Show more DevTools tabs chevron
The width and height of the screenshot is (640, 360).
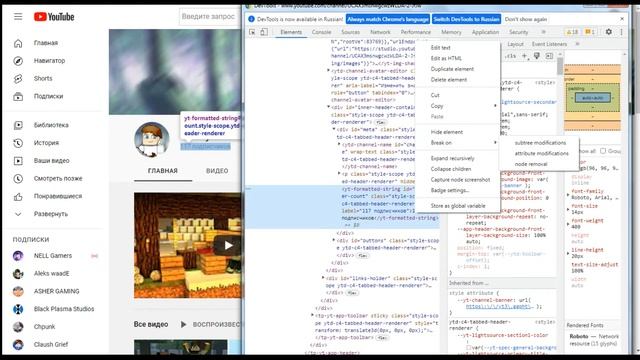[543, 32]
